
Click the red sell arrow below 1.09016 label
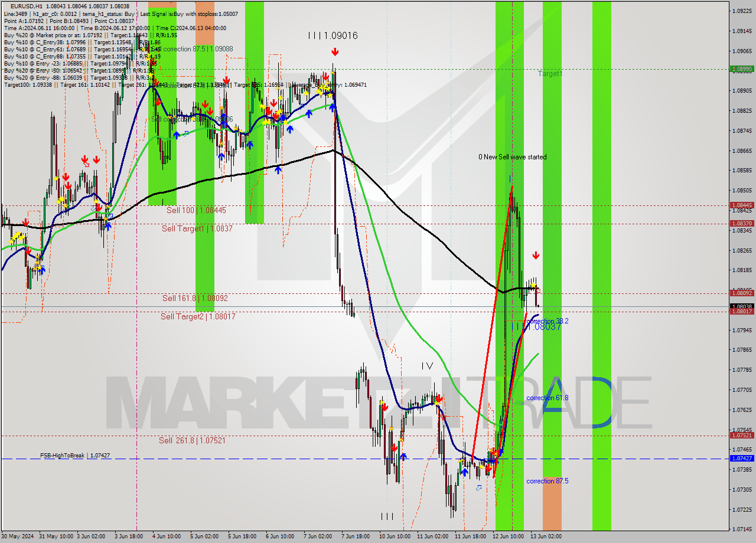click(335, 52)
